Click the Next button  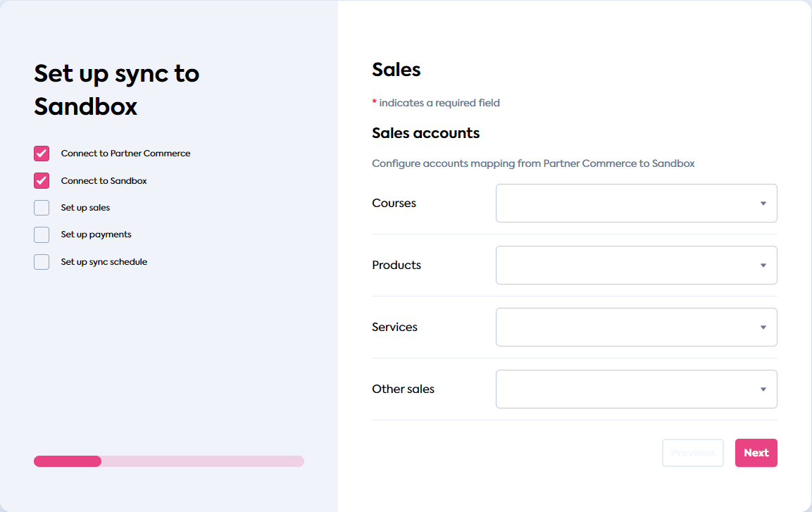click(x=756, y=452)
